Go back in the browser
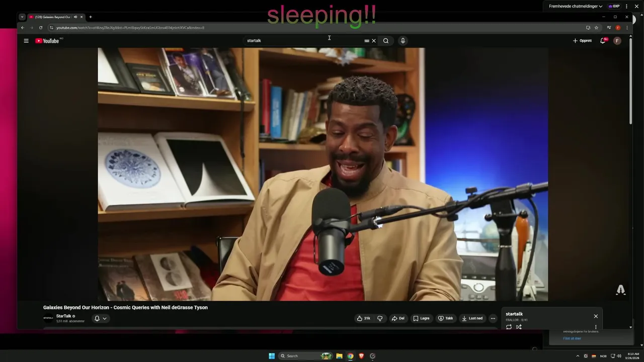The height and width of the screenshot is (362, 644). (22, 28)
